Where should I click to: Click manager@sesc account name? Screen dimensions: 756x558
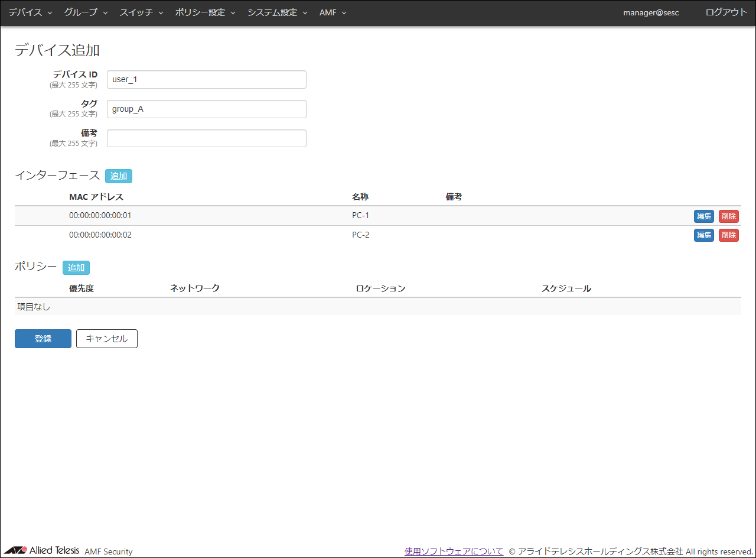(x=651, y=12)
